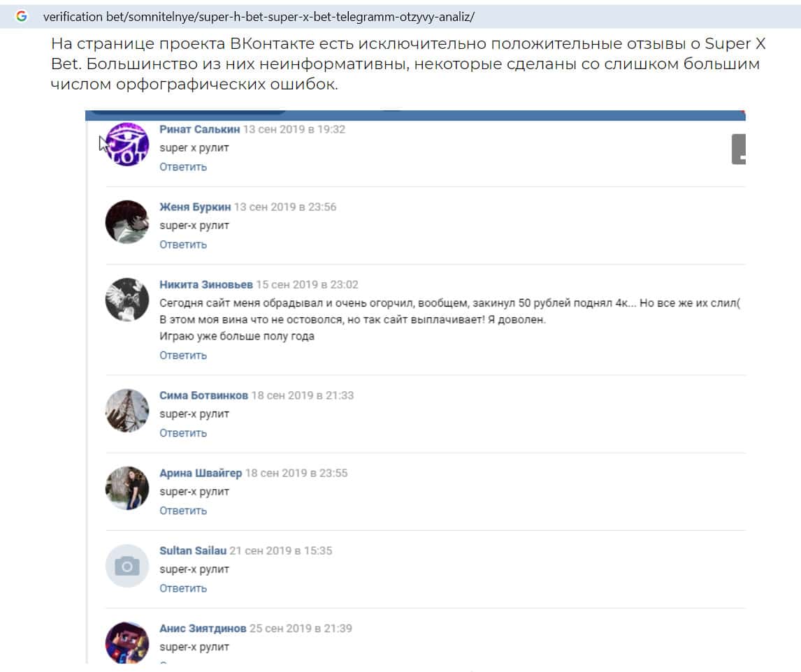
Task: Click the Google logo icon in the address bar
Action: 22,16
